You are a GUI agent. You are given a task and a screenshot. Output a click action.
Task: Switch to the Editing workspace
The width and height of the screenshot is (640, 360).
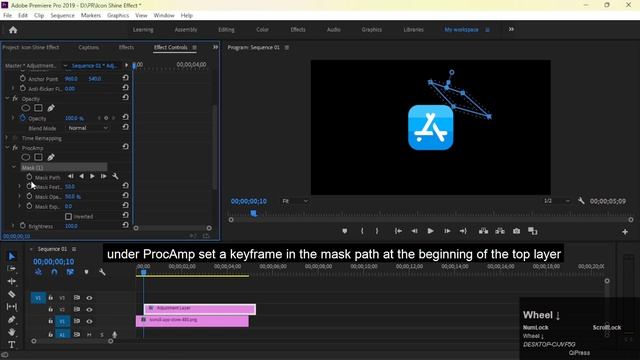226,29
